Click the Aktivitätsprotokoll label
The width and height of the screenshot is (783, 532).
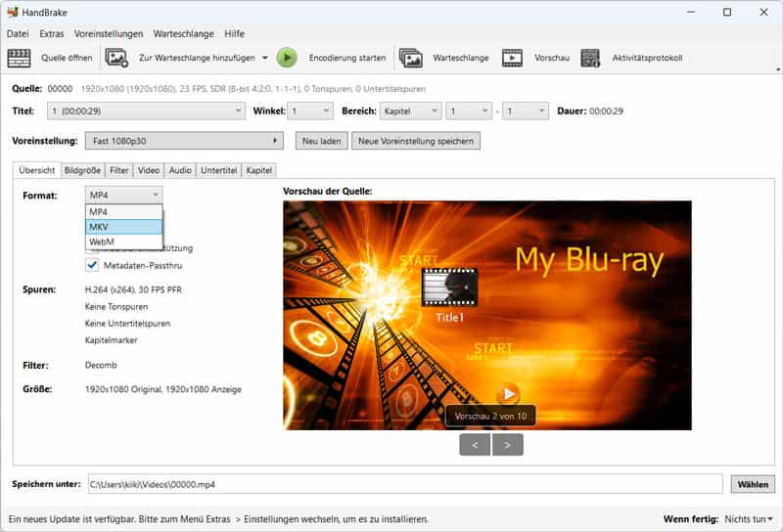click(647, 58)
